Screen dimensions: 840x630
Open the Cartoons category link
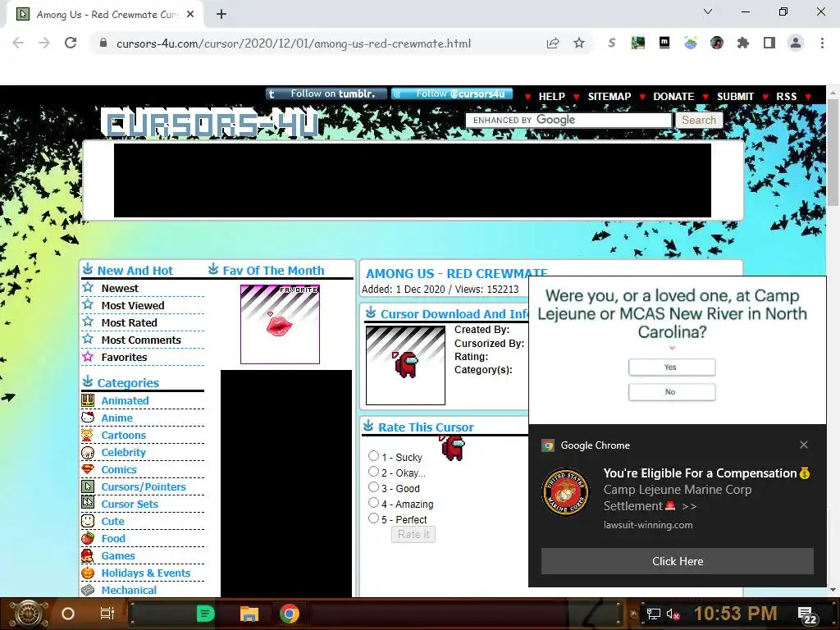123,435
